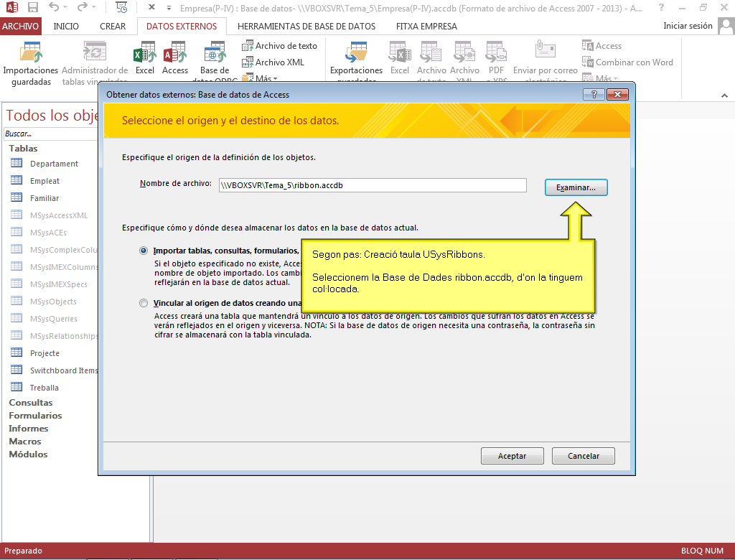Select Importar tablas, consultas, formularios option

[144, 251]
